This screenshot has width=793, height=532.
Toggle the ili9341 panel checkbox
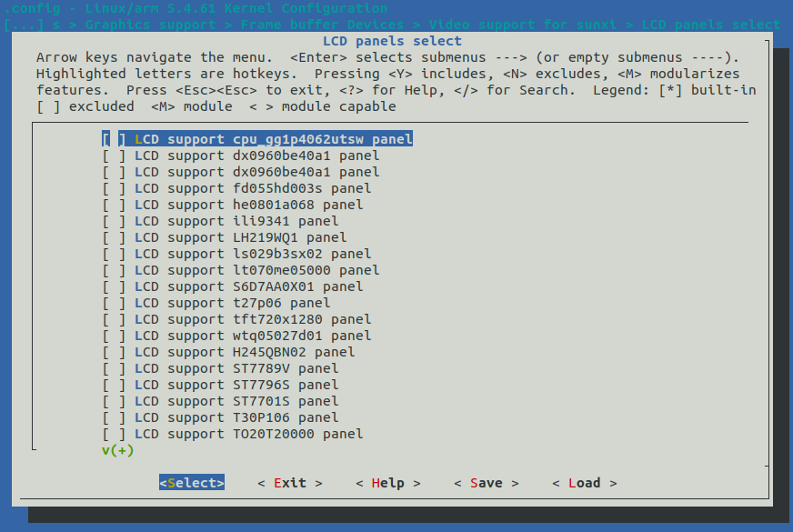[x=114, y=221]
